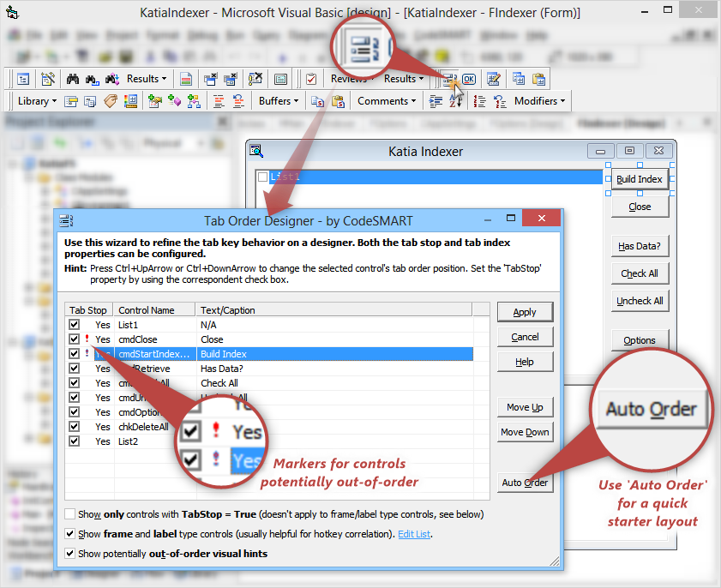
Task: Toggle Tab Stop checkbox for List2 row
Action: 74,441
